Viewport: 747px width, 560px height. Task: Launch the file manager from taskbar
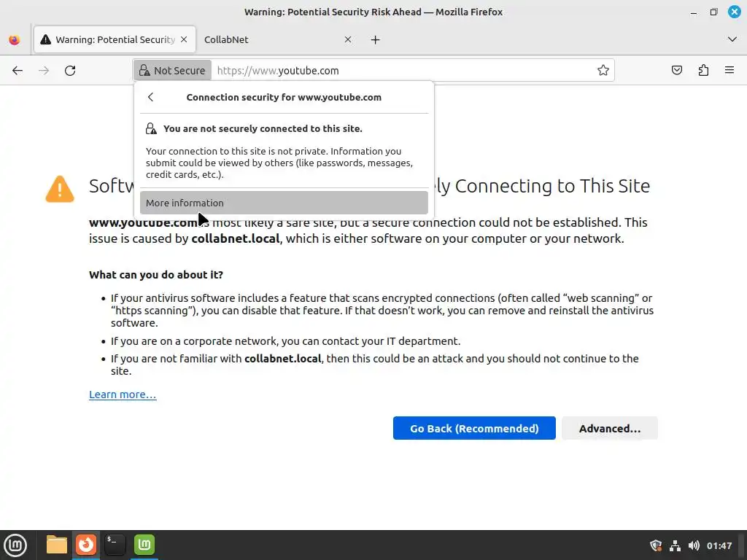57,545
